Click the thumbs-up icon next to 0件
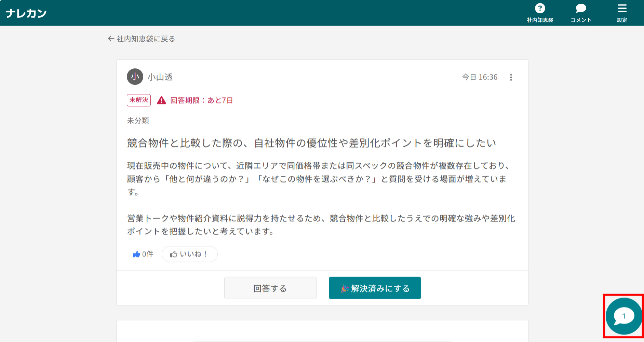This screenshot has width=644, height=342. click(136, 254)
